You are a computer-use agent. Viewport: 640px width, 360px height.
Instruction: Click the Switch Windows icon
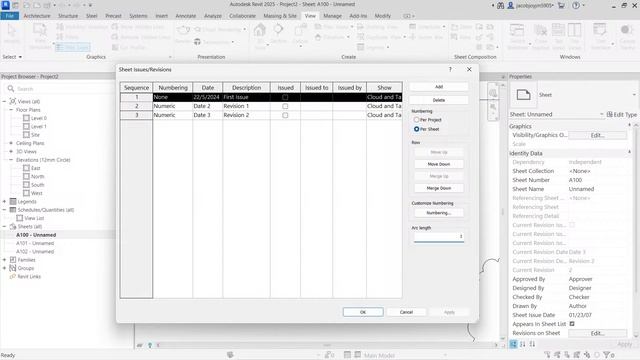[517, 31]
